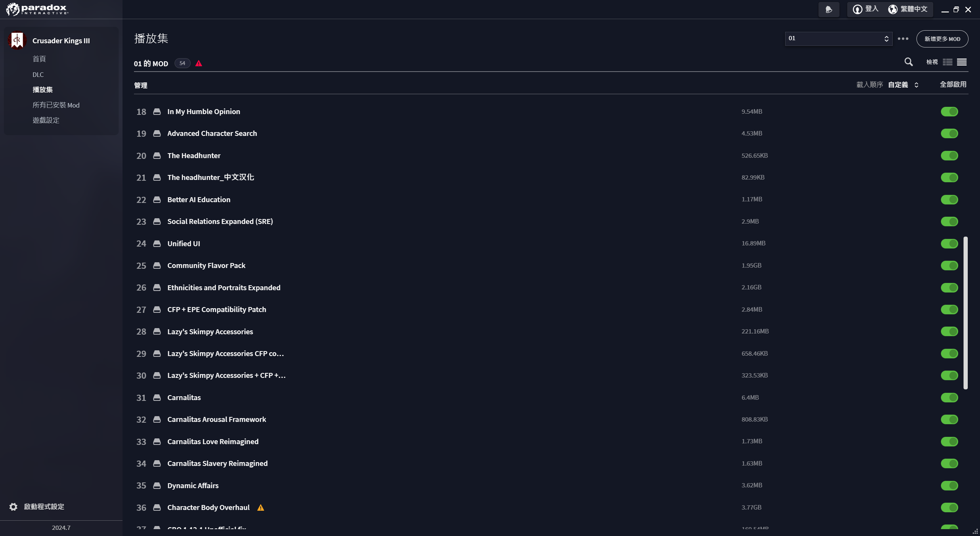
Task: Click the drive icon beside The Headhunter
Action: coord(157,156)
